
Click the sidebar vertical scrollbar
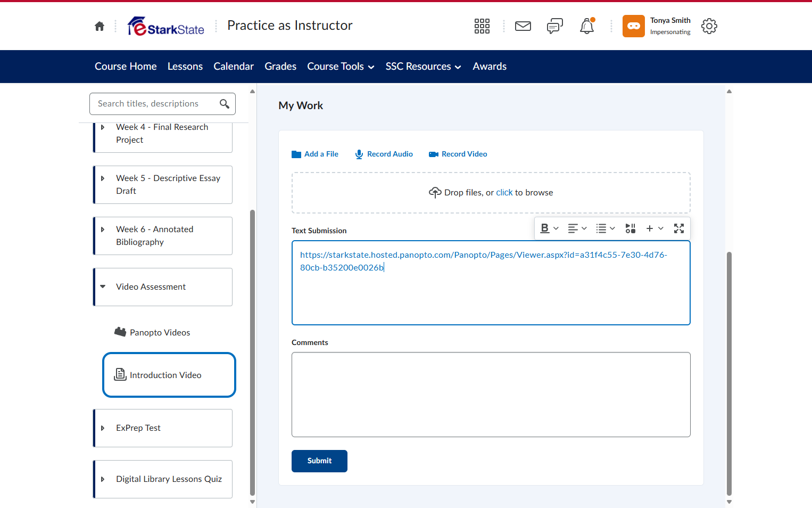(252, 353)
